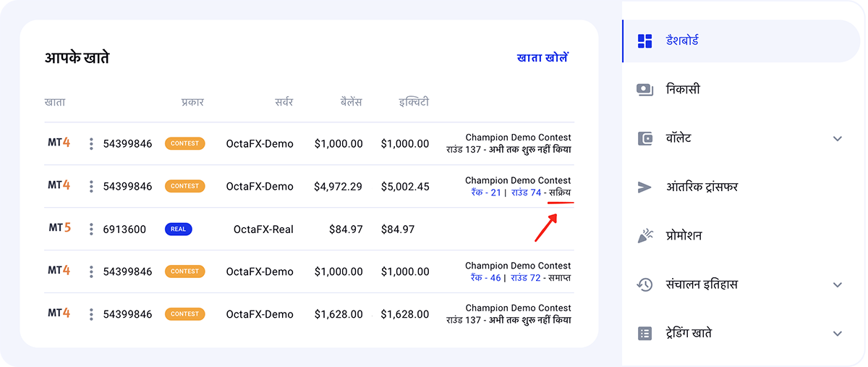Open three-dot menu of the $1,628.00 account
868x367 pixels.
tap(91, 314)
